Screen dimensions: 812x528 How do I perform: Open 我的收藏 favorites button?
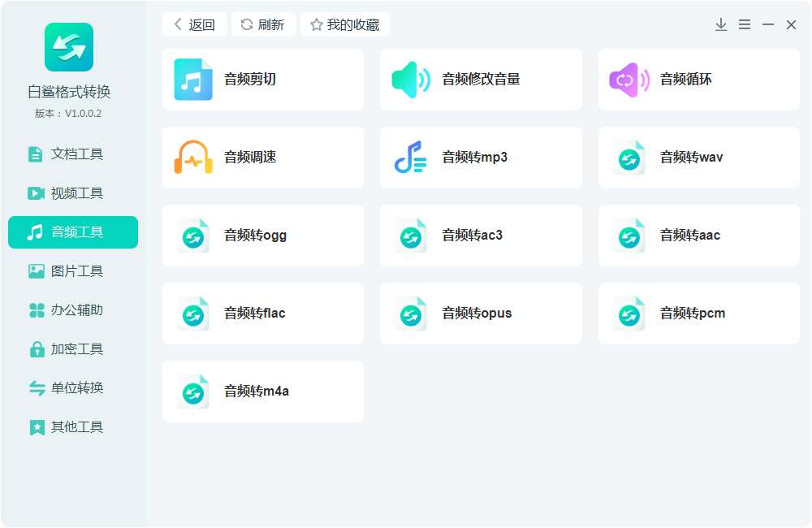(345, 25)
